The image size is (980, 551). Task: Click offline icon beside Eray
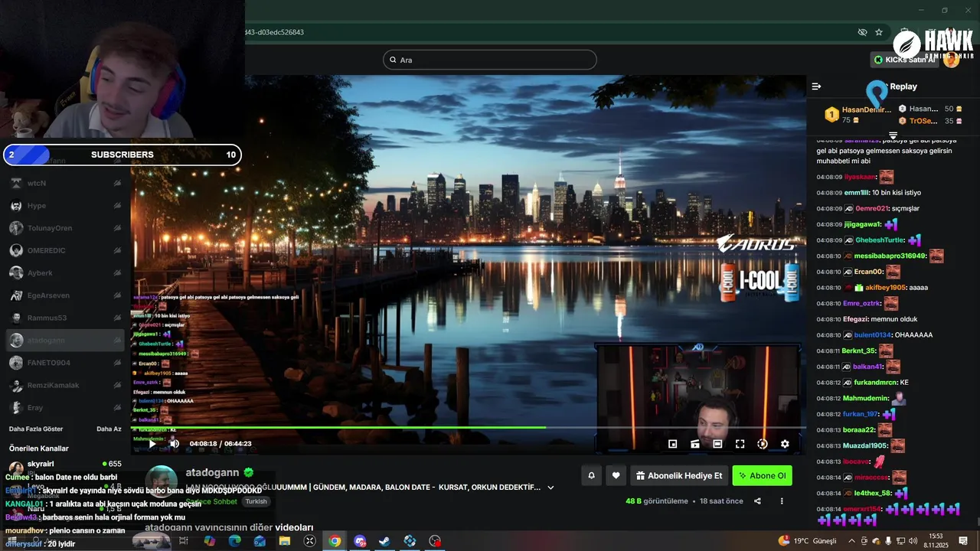(117, 408)
